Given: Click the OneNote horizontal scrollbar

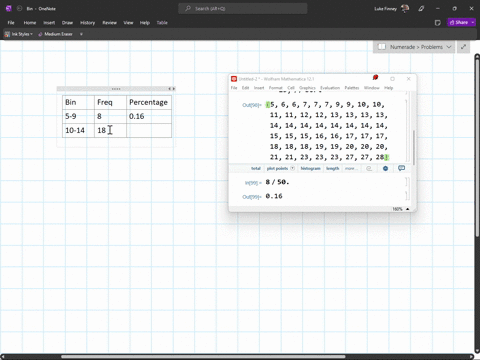Looking at the screenshot, I should coord(203,357).
